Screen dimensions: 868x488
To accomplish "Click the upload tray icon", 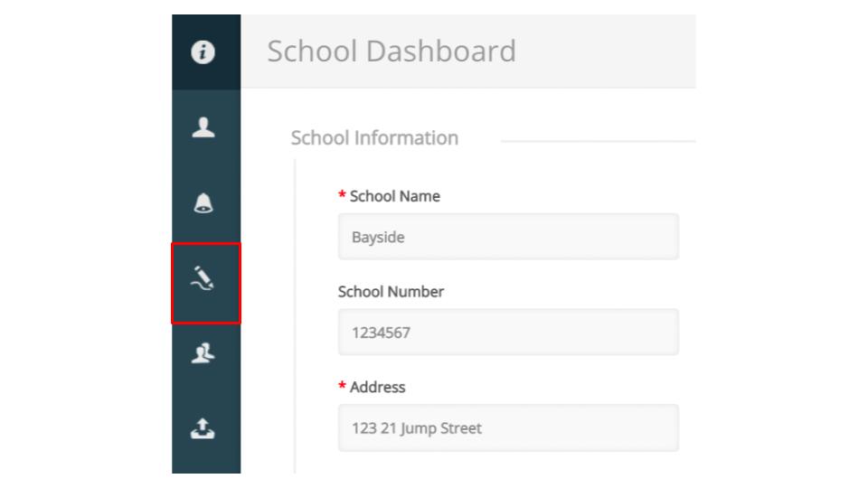I will point(205,430).
